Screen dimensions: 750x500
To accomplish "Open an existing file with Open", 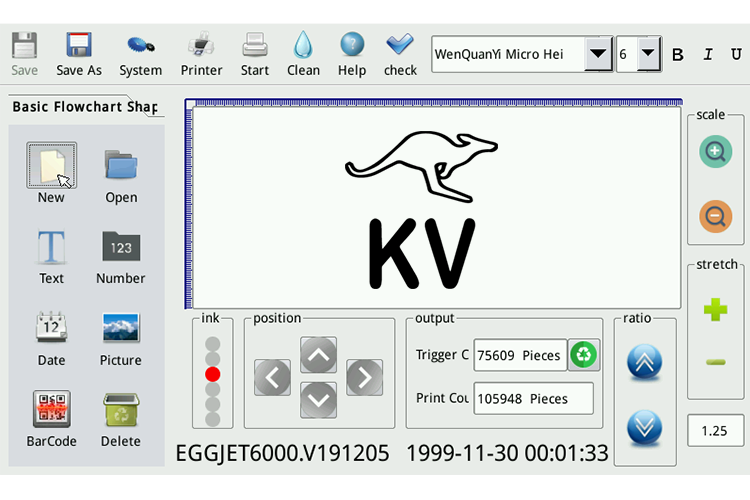I will point(121,165).
